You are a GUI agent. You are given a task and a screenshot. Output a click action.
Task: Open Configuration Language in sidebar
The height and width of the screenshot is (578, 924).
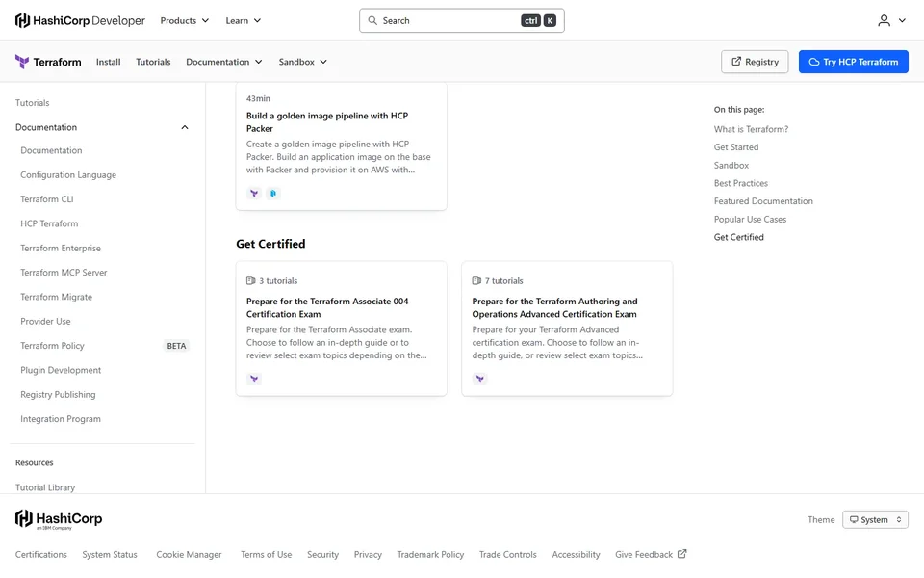click(x=68, y=175)
